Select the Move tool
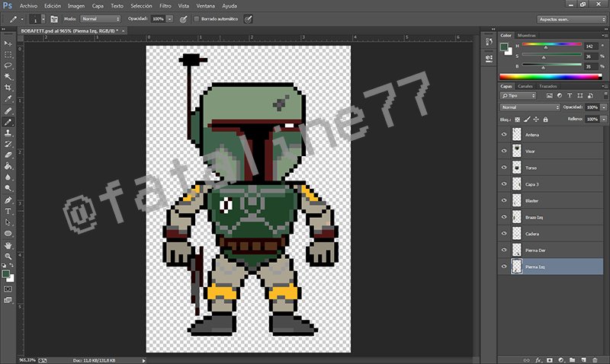The height and width of the screenshot is (364, 610). (x=8, y=43)
